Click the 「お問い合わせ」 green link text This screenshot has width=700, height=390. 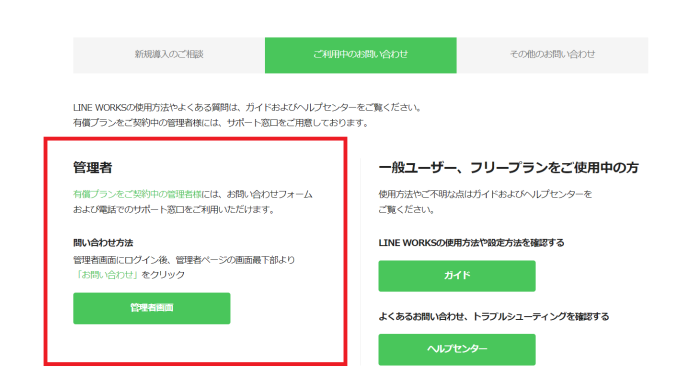pyautogui.click(x=107, y=275)
